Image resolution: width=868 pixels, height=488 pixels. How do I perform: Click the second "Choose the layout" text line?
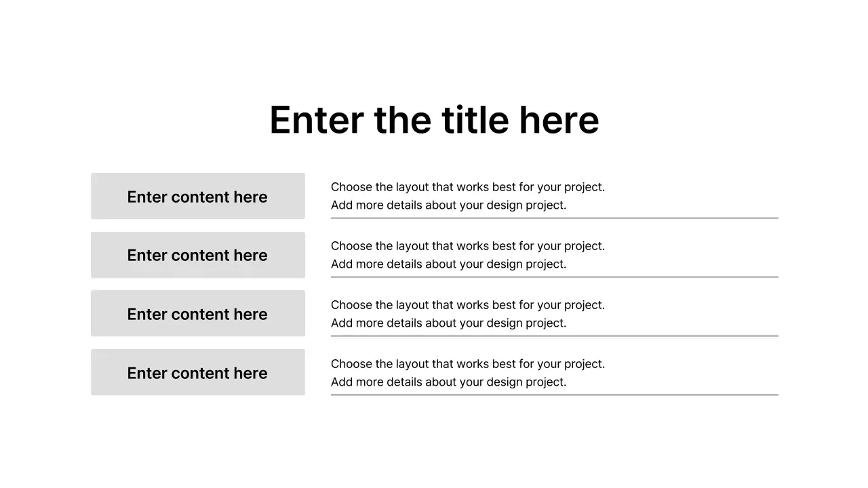[x=468, y=246]
